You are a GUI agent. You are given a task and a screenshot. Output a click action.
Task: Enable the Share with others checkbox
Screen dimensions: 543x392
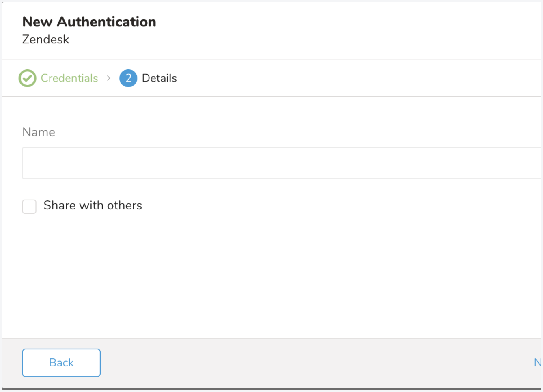point(29,206)
